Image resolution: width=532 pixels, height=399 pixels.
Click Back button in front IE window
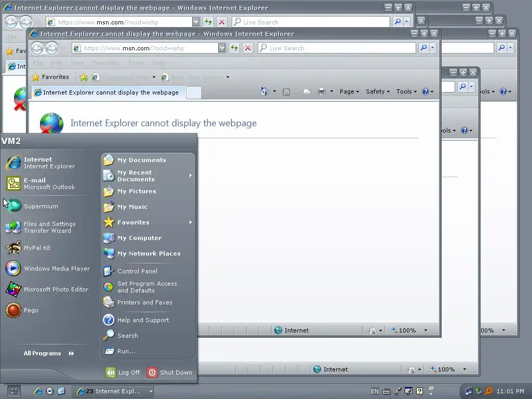click(x=37, y=48)
